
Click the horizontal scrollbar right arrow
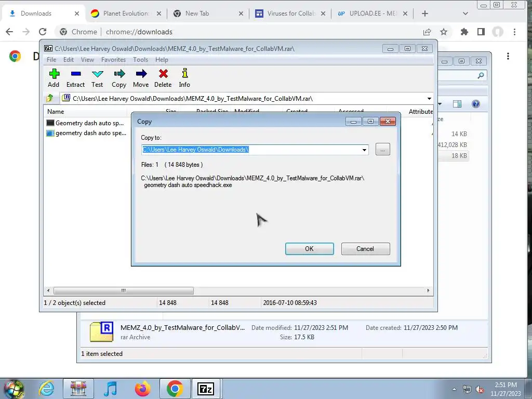[x=428, y=290]
